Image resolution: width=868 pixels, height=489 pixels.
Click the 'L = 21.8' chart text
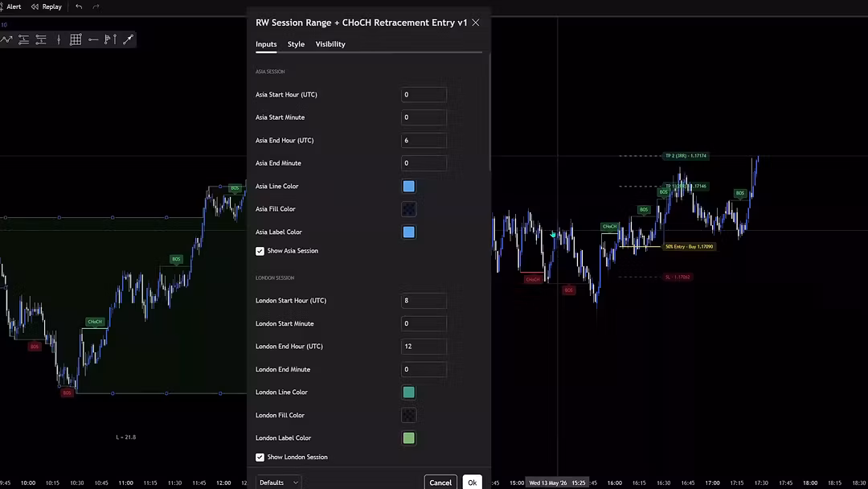pyautogui.click(x=125, y=437)
